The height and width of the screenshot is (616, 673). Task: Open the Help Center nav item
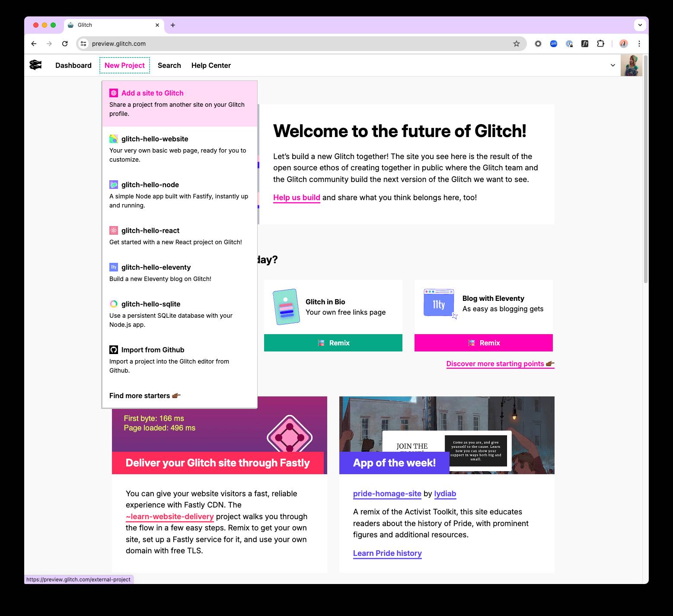click(211, 65)
